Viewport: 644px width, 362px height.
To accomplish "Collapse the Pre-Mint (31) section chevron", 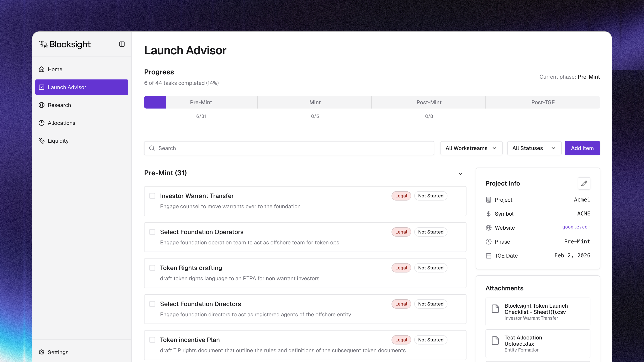I will [460, 174].
